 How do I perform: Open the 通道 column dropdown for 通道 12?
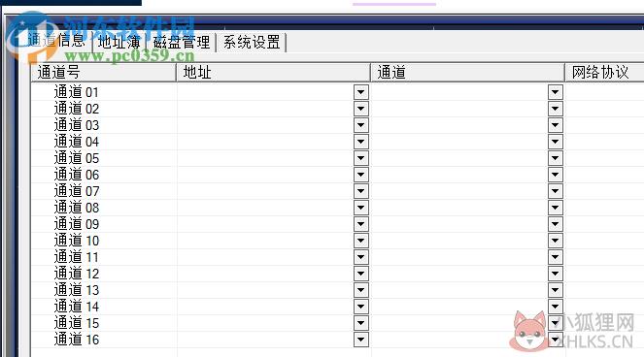pyautogui.click(x=556, y=274)
